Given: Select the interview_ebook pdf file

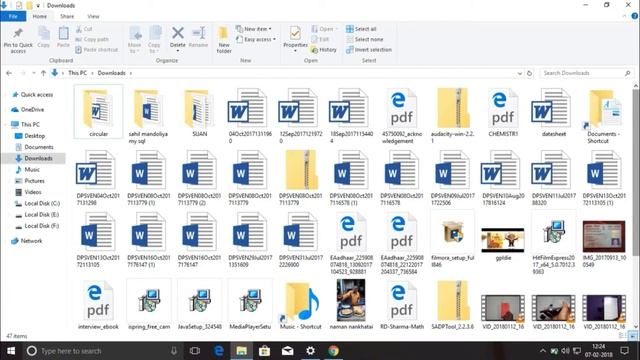Looking at the screenshot, I should coord(98,305).
